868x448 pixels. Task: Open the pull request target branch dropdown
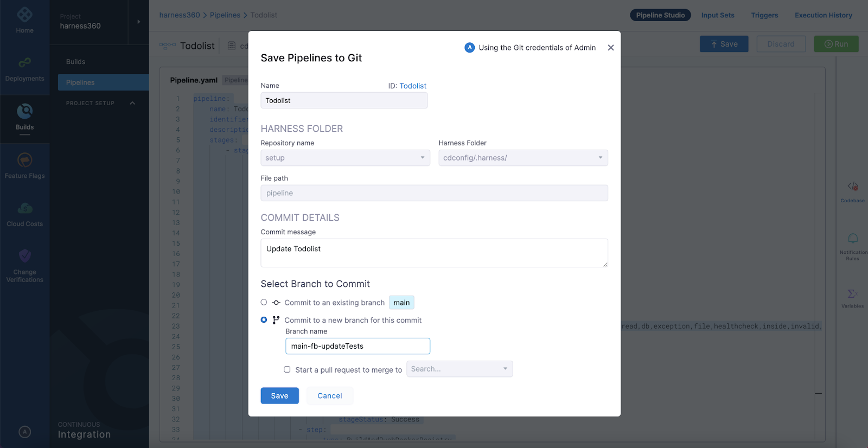(x=459, y=369)
